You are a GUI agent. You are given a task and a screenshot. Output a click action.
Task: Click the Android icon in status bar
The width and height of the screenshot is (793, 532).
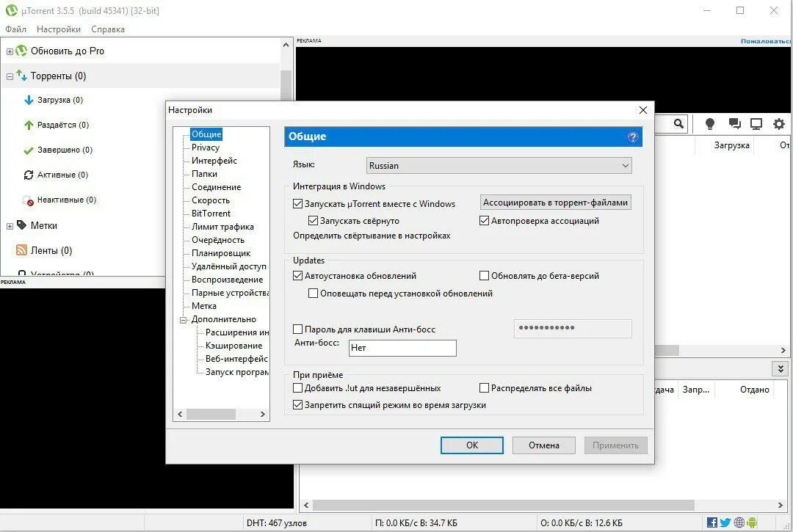pyautogui.click(x=752, y=522)
